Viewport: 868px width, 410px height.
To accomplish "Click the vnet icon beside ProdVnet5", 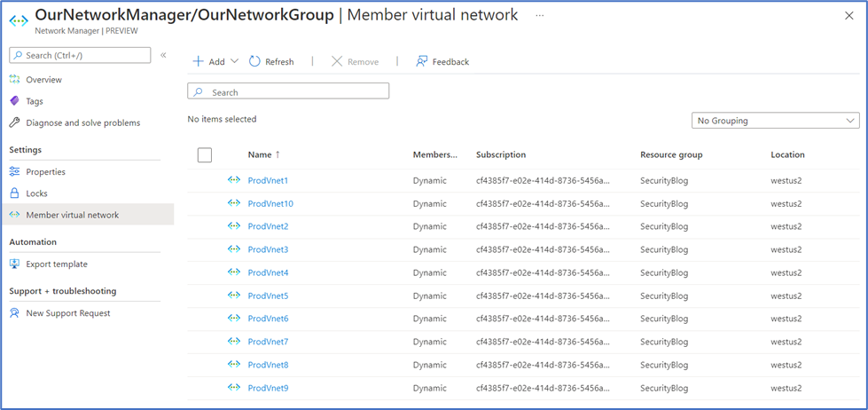I will [233, 296].
